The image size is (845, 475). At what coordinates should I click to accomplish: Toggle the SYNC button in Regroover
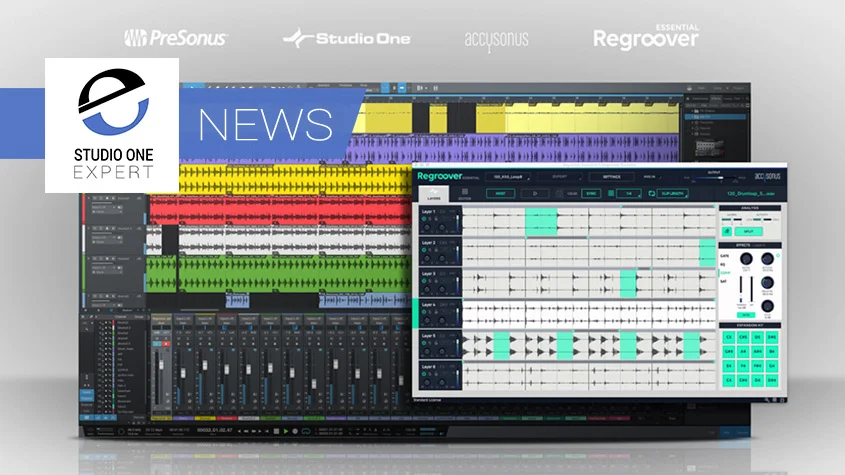[591, 193]
